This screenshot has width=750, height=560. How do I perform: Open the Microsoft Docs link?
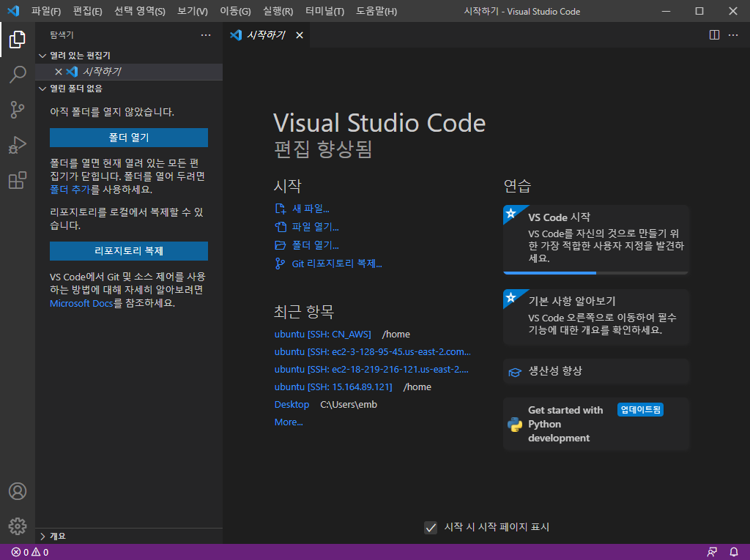pos(81,303)
